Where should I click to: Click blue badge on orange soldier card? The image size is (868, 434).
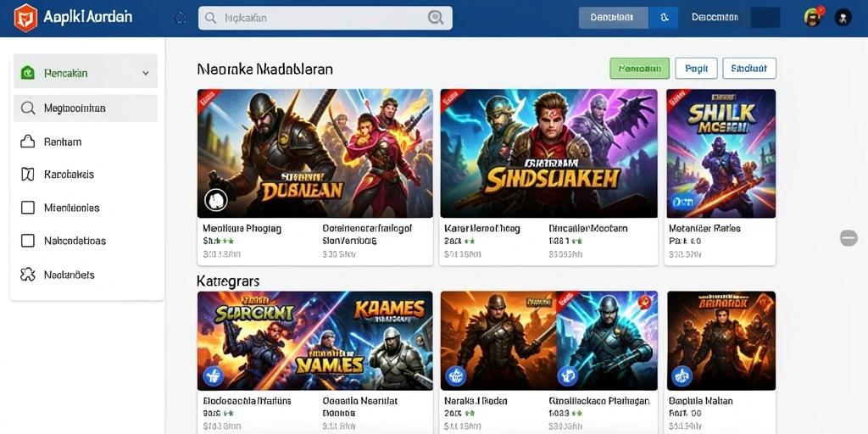point(456,376)
